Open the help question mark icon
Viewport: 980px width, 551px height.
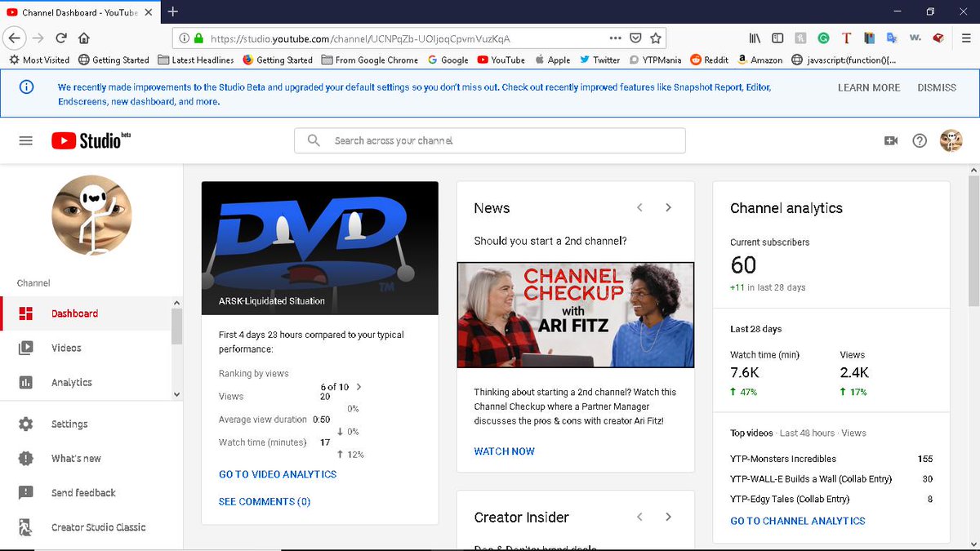click(x=920, y=140)
